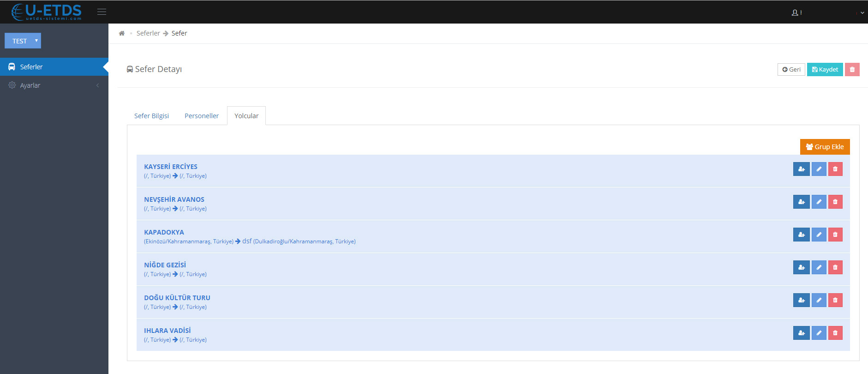
Task: Toggle the hamburger sidebar menu
Action: pyautogui.click(x=102, y=12)
